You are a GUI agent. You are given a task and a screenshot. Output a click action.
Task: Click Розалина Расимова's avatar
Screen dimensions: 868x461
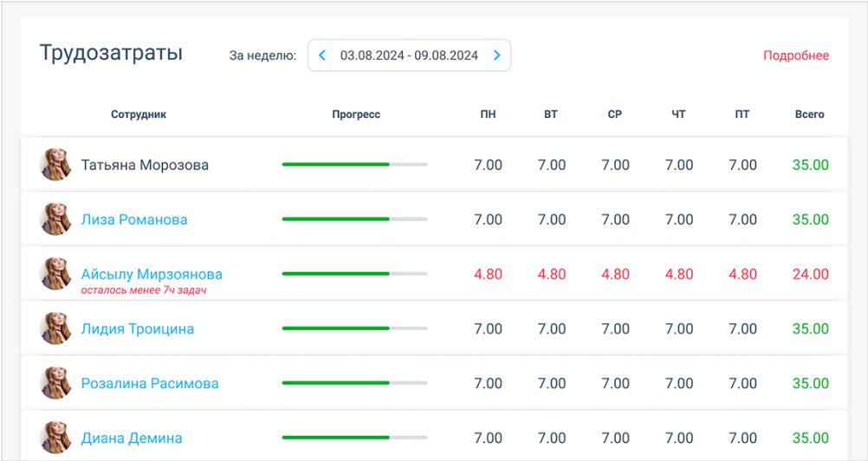[x=55, y=383]
